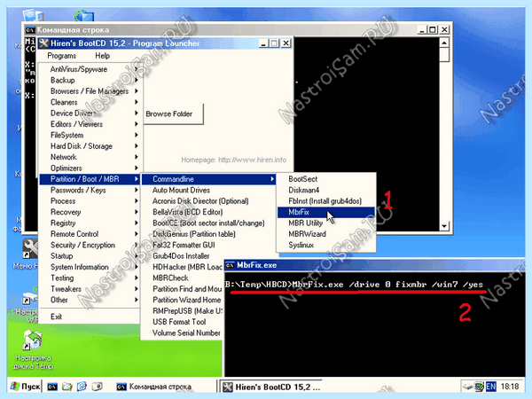Open Registry category

90,223
